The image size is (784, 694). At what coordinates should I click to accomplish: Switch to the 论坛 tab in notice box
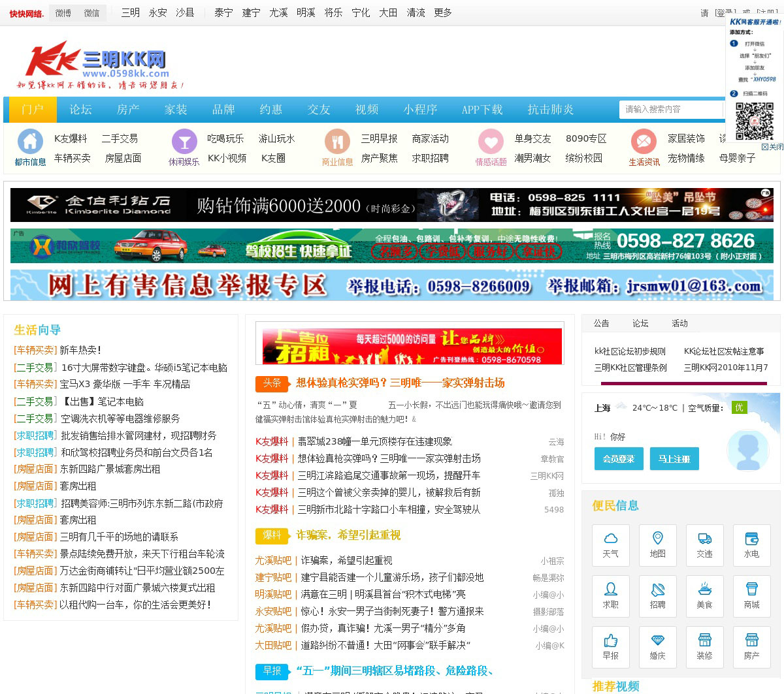640,323
